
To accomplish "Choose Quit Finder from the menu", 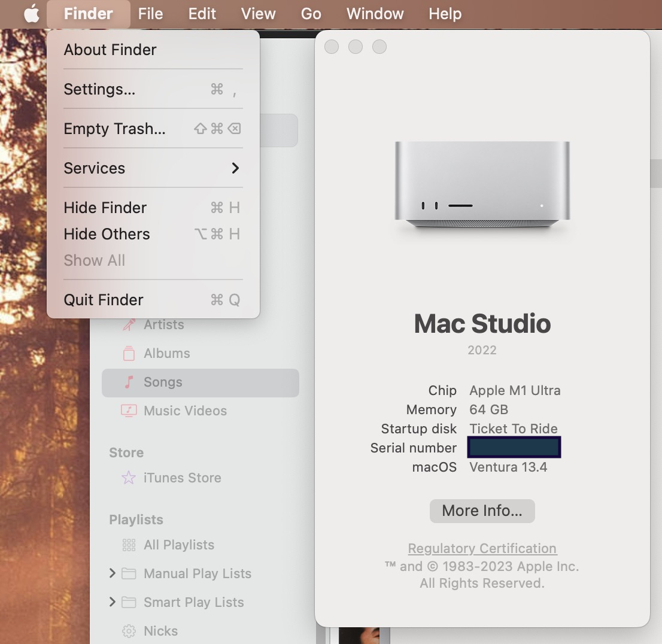I will (x=153, y=300).
